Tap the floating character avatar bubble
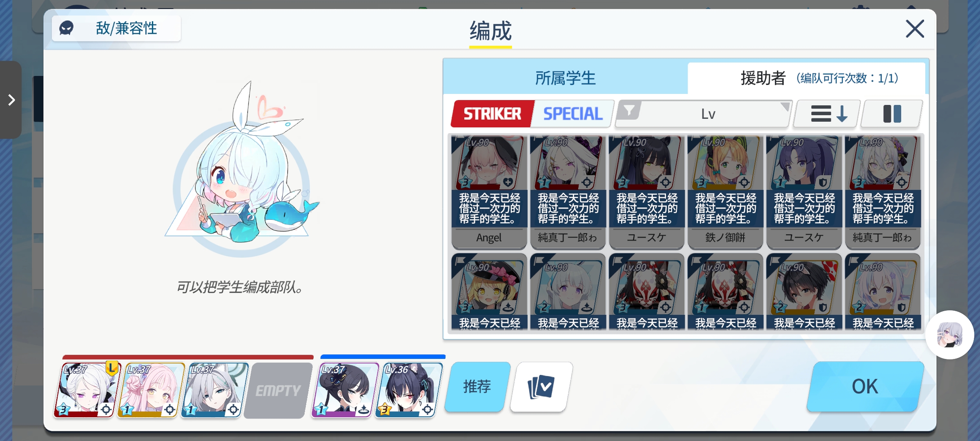This screenshot has height=441, width=980. 949,334
